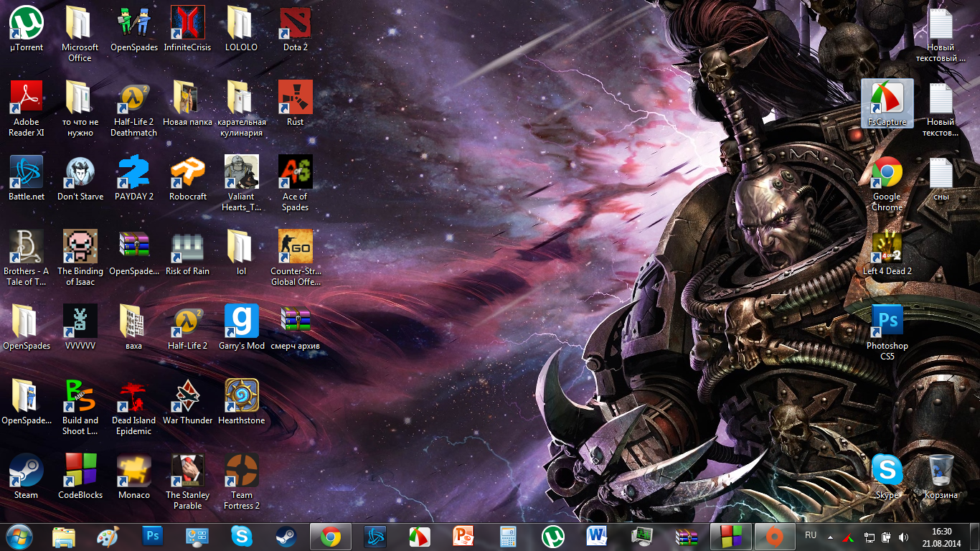Click the Don't Starve desktop icon

[80, 173]
